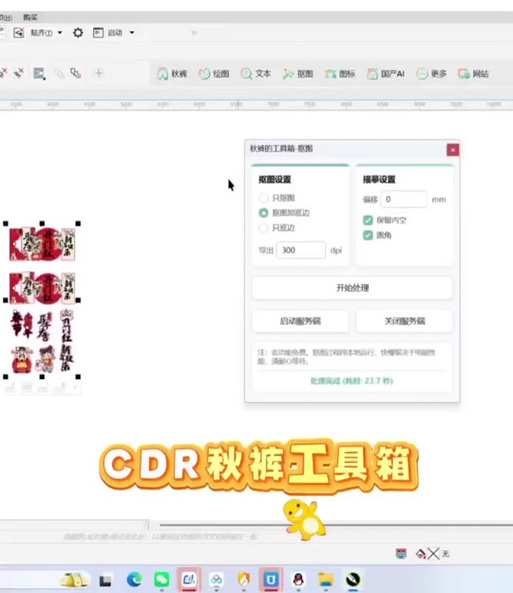The width and height of the screenshot is (513, 593).
Task: Click the 偏移 offset input field
Action: tap(404, 199)
